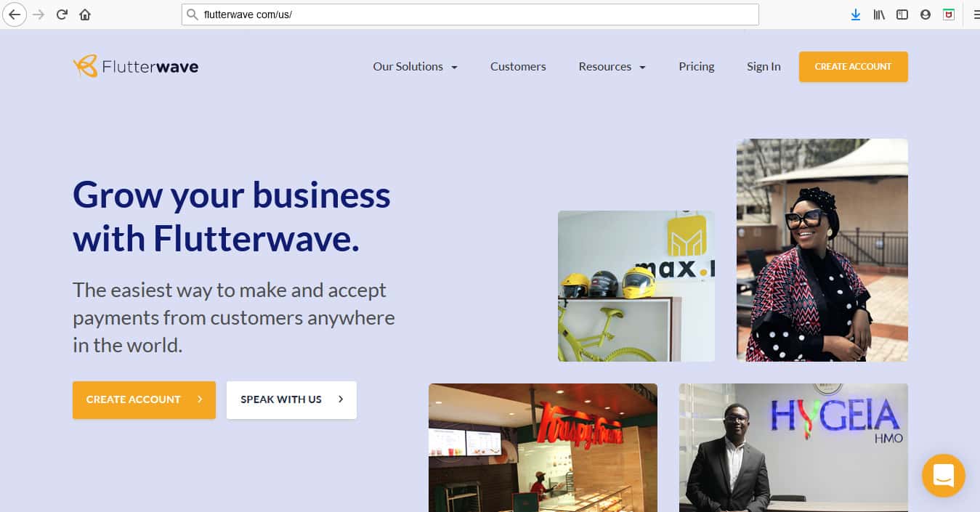Click the Sign In link
This screenshot has height=512, width=980.
pos(764,67)
